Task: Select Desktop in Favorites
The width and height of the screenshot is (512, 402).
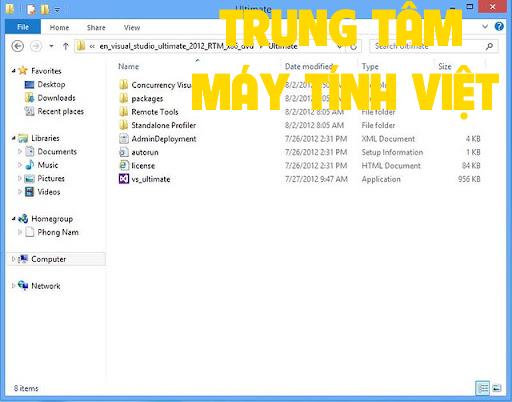Action: tap(51, 84)
